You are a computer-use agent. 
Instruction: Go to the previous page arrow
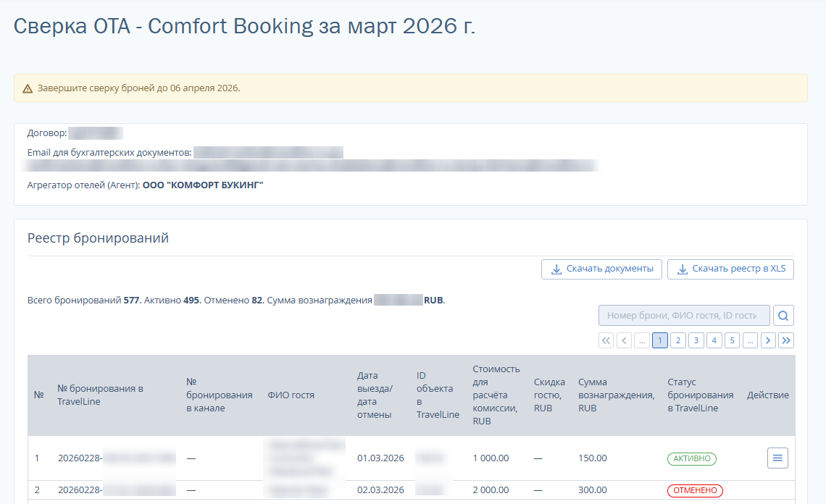[625, 340]
